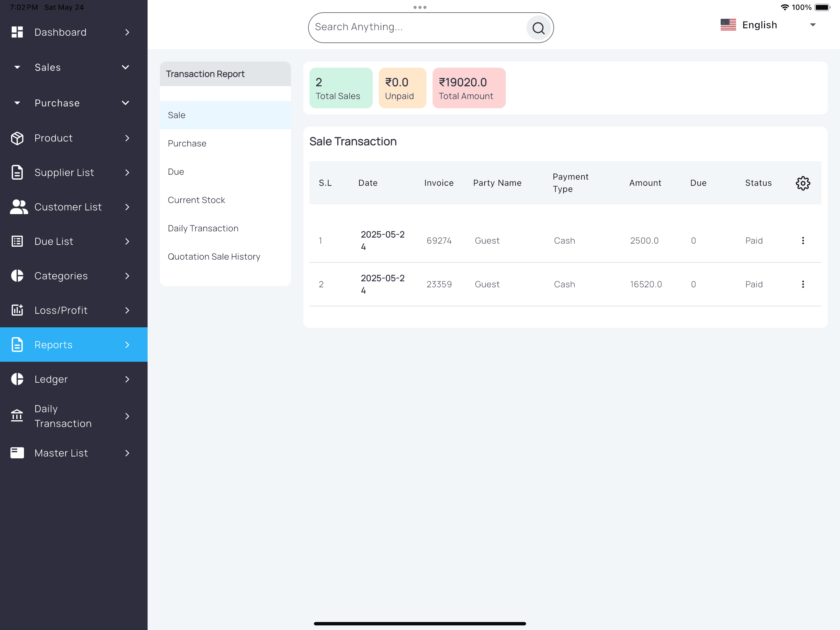
Task: Click the Status column header
Action: 758,183
